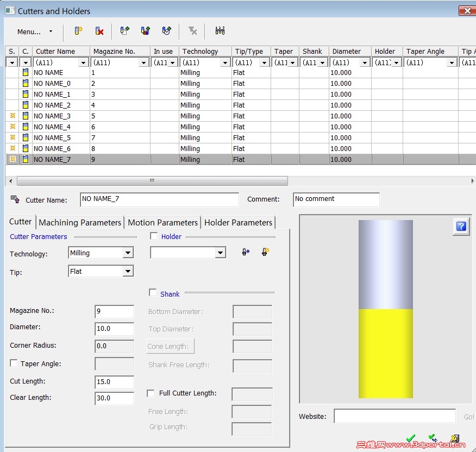Click the table's scroll-left arrow
The width and height of the screenshot is (476, 452).
point(11,181)
